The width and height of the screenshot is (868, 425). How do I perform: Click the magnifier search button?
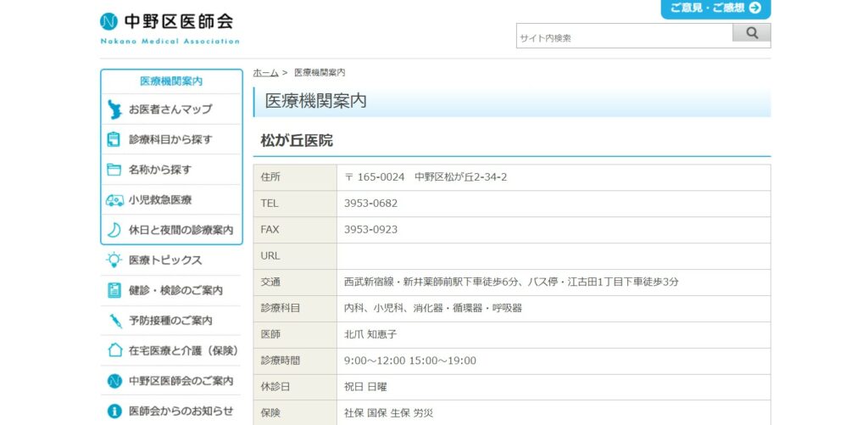point(751,33)
